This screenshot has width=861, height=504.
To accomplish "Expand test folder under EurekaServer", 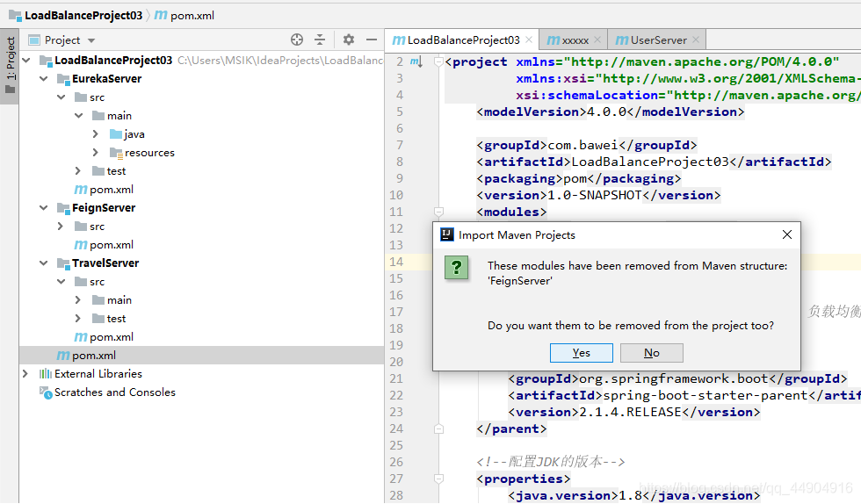I will 78,170.
